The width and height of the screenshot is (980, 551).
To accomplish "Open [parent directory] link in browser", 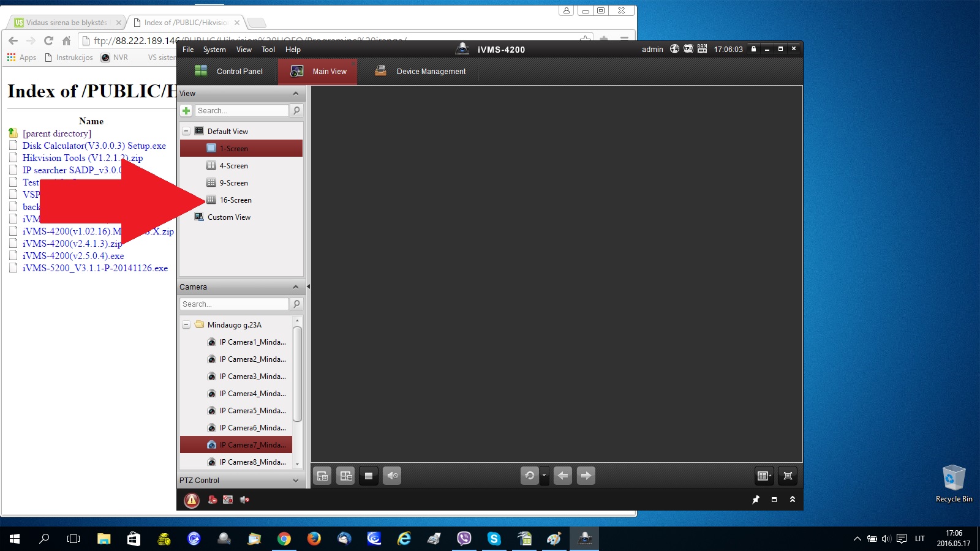I will point(57,133).
